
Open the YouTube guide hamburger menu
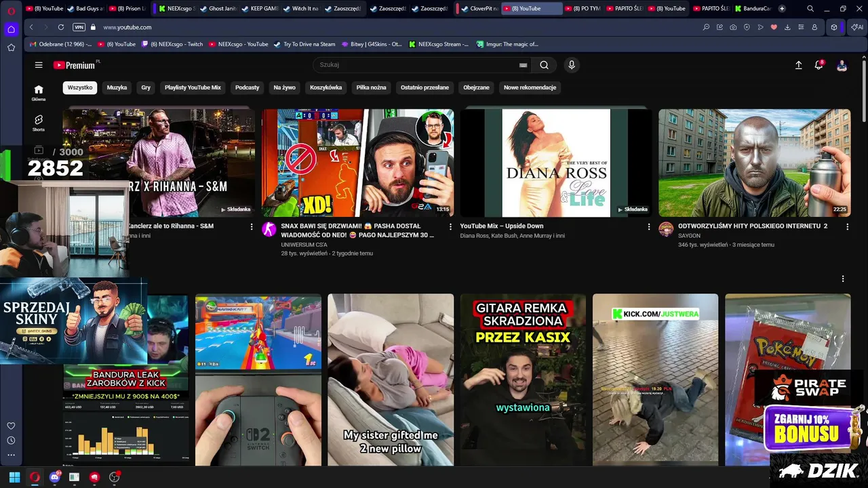39,65
